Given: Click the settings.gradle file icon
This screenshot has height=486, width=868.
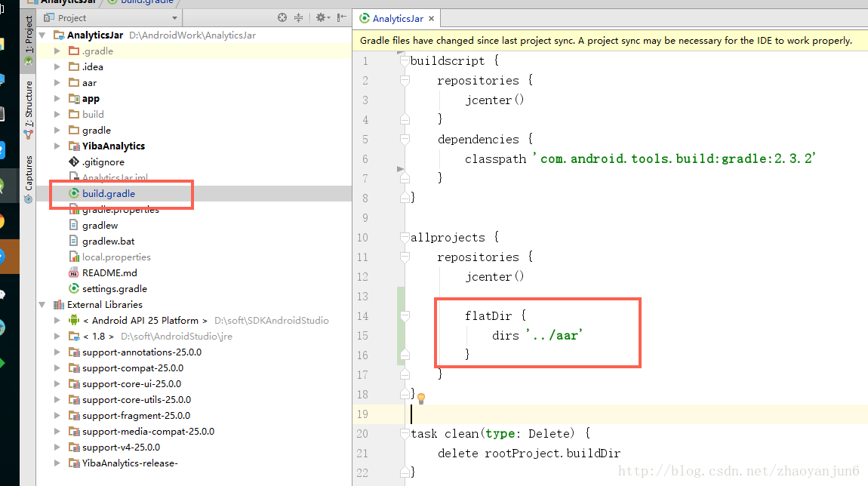Looking at the screenshot, I should tap(74, 288).
